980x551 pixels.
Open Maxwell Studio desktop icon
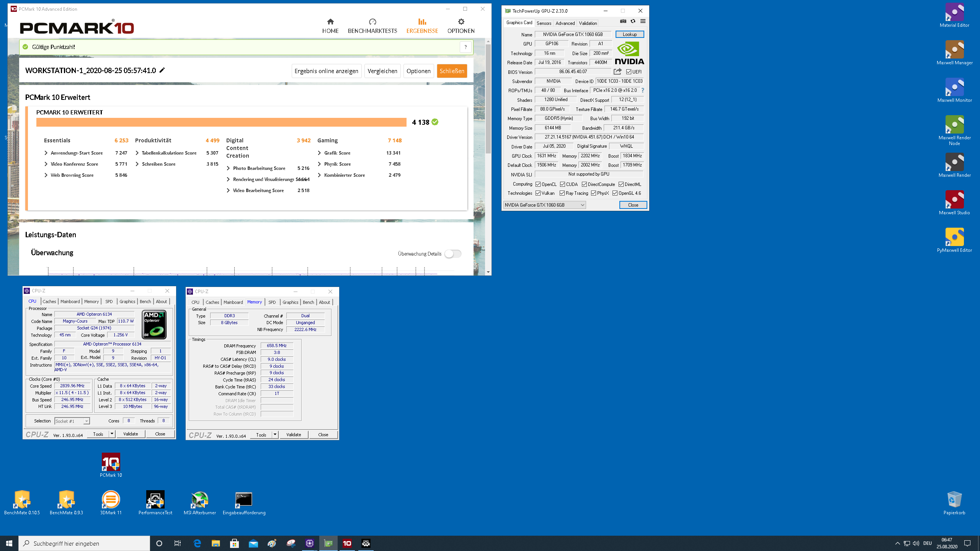954,203
